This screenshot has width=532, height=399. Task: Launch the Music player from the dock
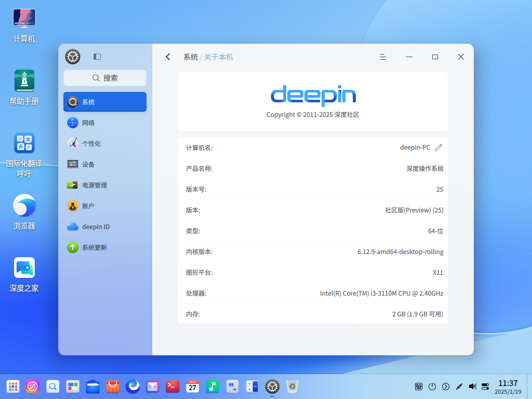(x=212, y=386)
